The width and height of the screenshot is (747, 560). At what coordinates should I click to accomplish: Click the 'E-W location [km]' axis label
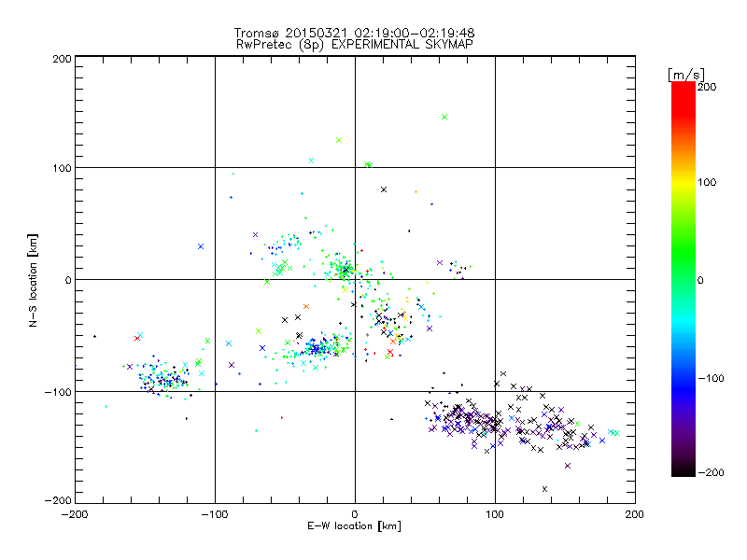coord(354,526)
